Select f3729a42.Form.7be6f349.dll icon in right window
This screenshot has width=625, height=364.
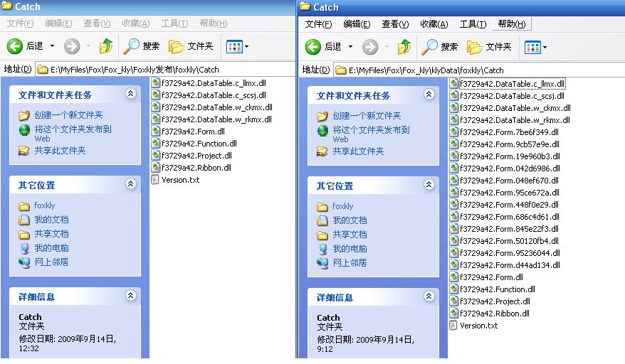[453, 132]
